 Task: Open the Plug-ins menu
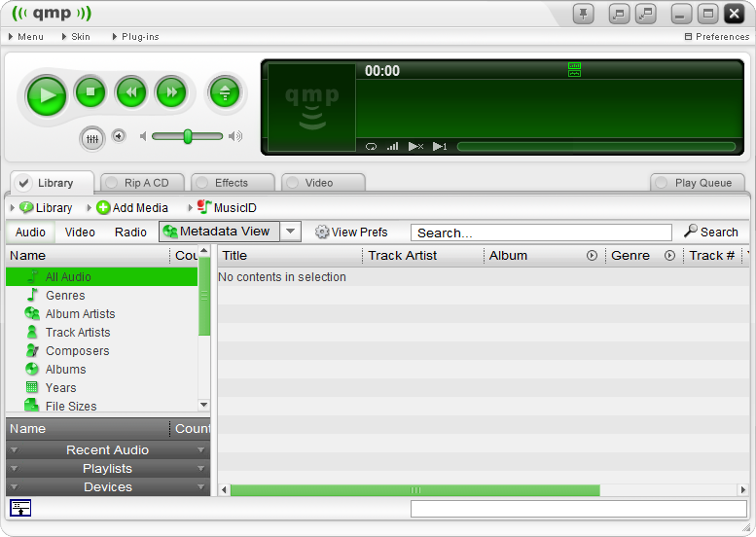pyautogui.click(x=135, y=37)
